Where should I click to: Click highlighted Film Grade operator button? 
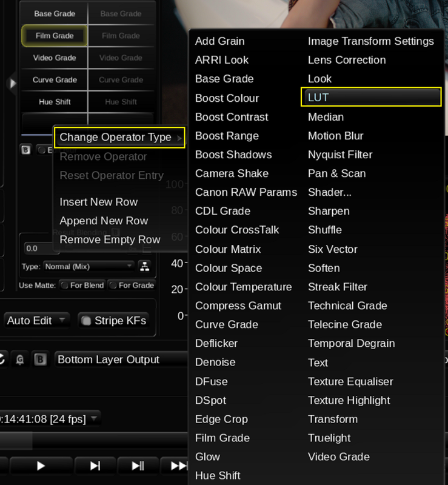click(x=55, y=36)
